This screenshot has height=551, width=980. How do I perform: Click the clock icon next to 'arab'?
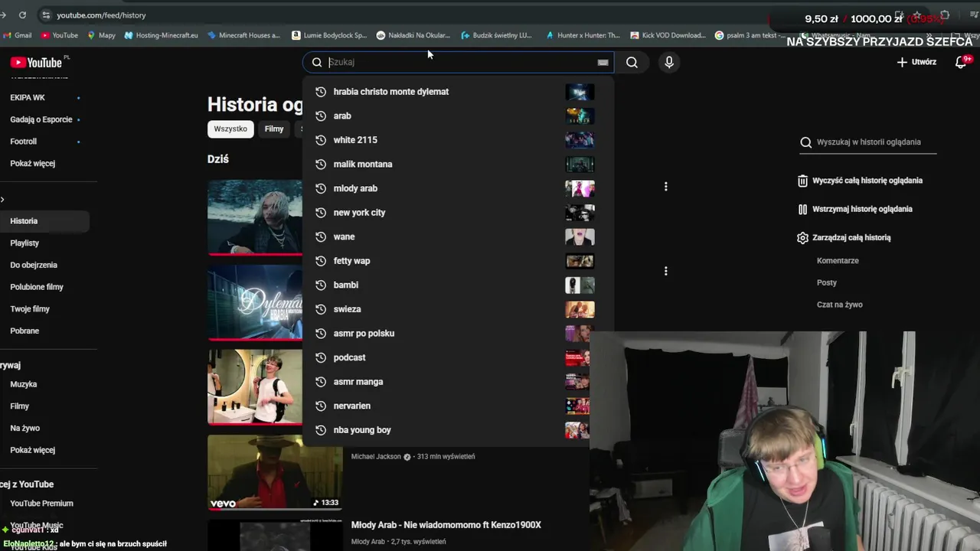tap(321, 116)
